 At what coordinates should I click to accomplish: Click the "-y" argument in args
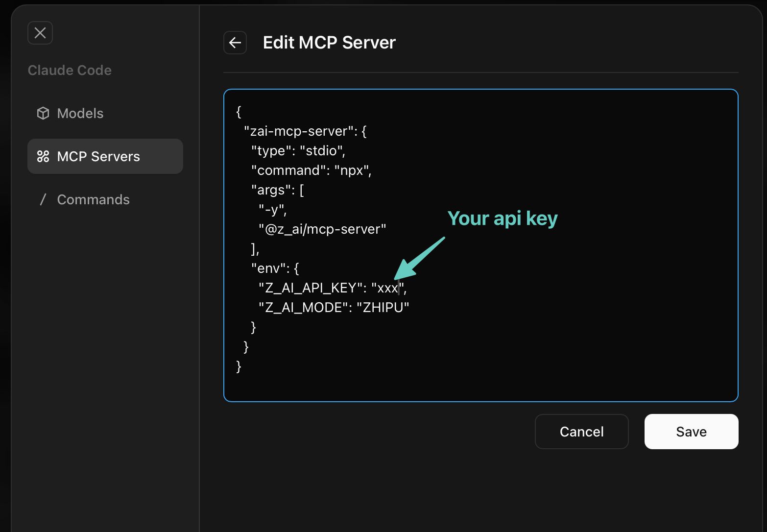click(271, 210)
